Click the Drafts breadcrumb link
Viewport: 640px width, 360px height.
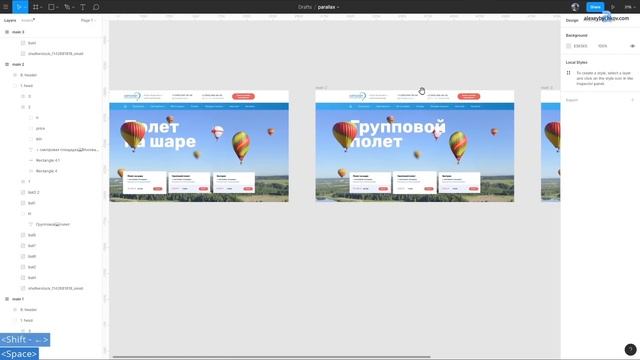tap(304, 7)
